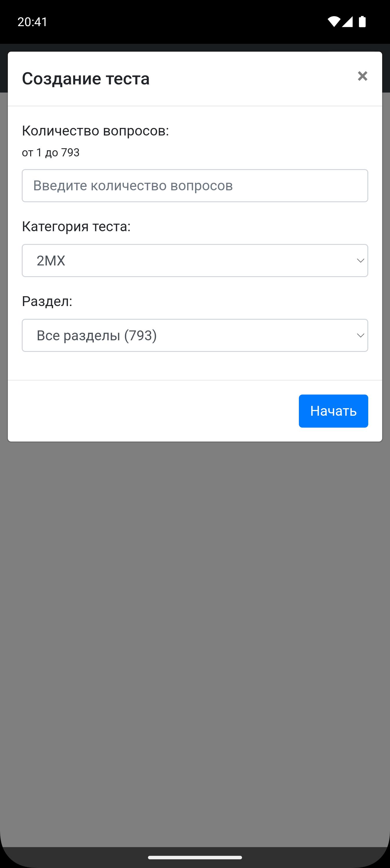Screen dimensions: 390x868
Task: Tap the 20:41 clock in status bar
Action: (32, 22)
